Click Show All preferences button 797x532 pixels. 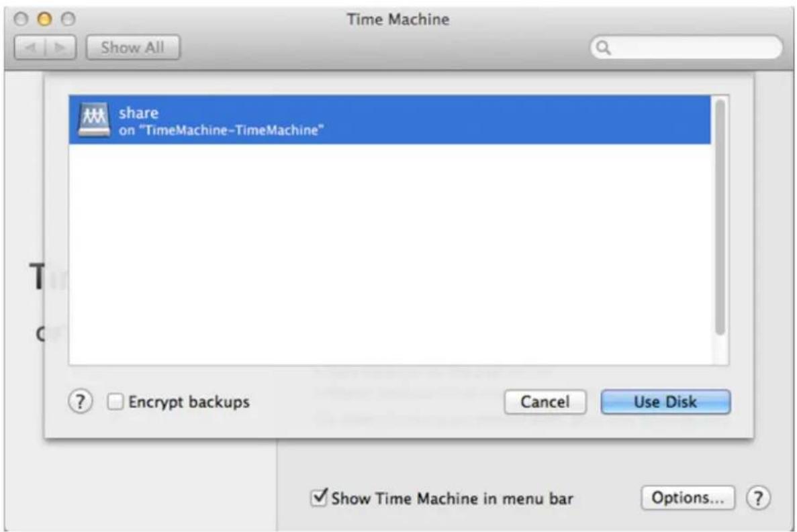[x=133, y=48]
